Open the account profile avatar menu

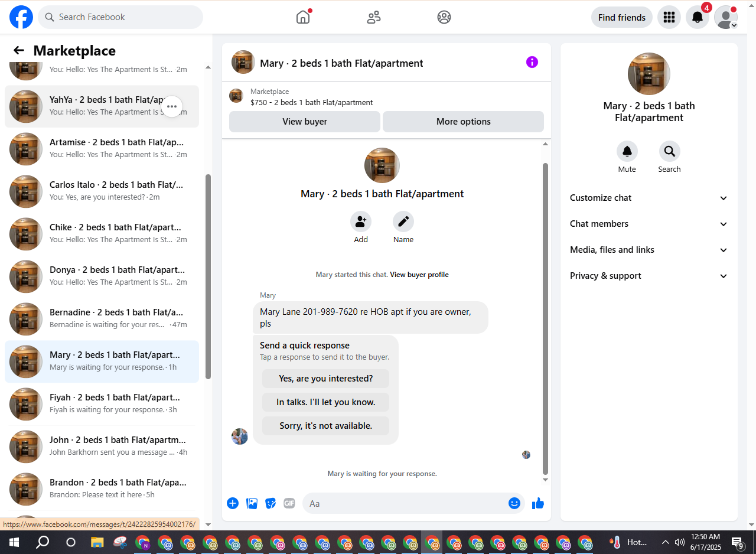[x=726, y=17]
